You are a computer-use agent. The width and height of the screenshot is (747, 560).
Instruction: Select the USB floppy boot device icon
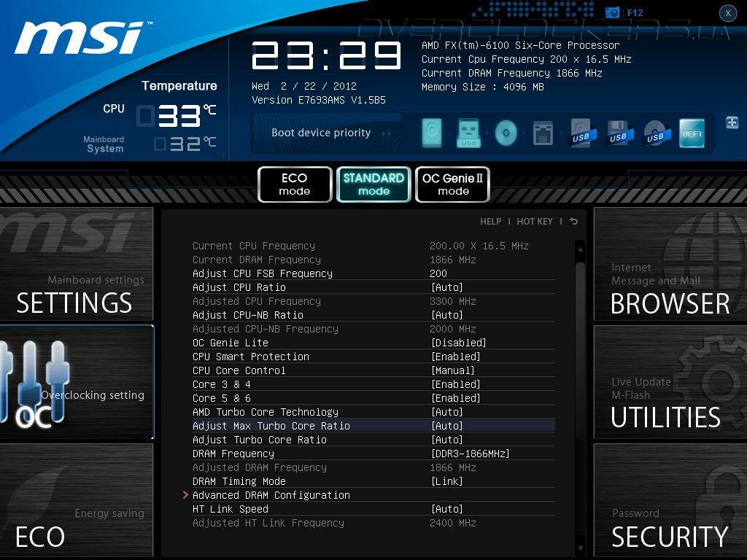pos(619,133)
